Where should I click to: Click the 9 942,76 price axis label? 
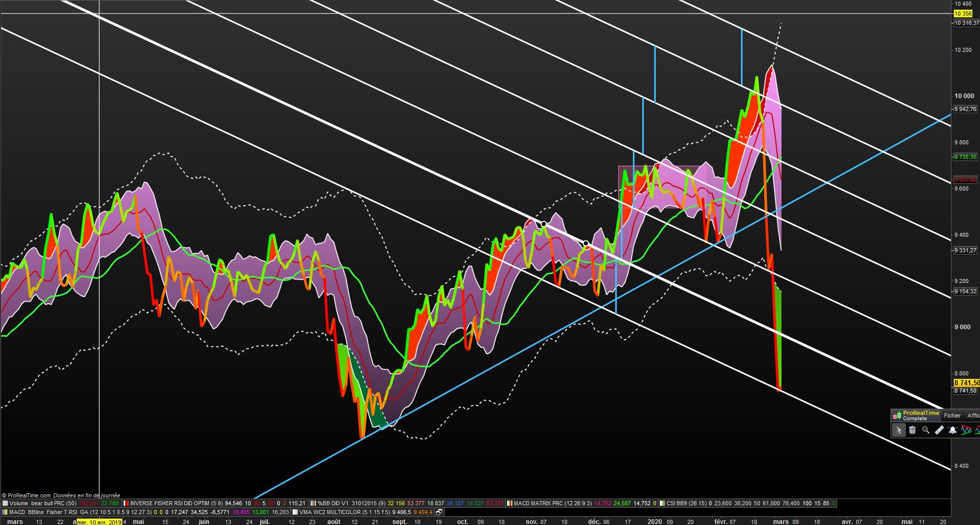point(965,109)
